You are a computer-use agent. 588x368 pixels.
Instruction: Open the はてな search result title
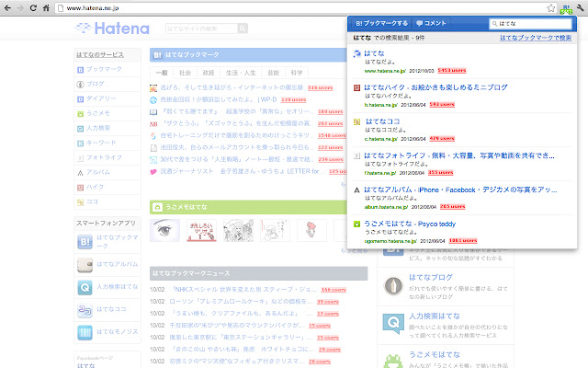[374, 53]
